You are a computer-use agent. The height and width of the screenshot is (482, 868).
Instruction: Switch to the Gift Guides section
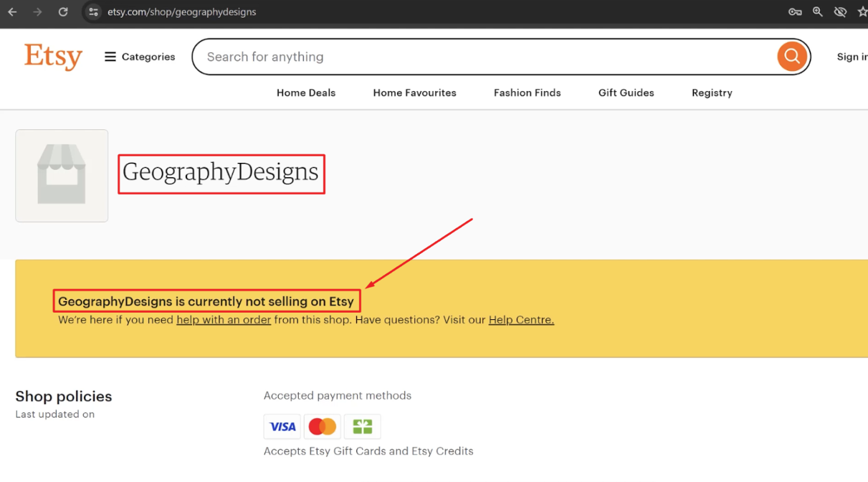click(x=625, y=93)
